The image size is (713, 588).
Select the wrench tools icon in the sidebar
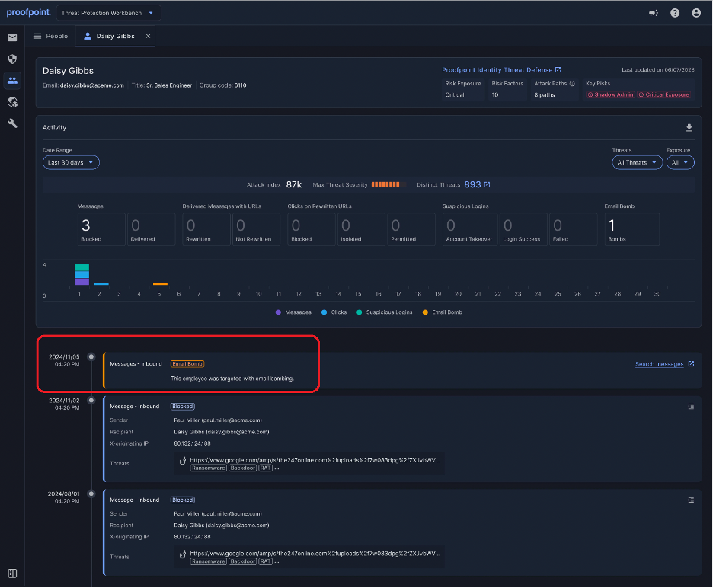[x=11, y=123]
